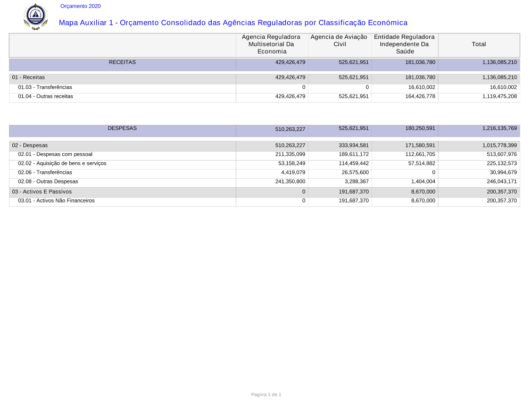
Task: Click the DESPESAS total value 1,216,135,769
Action: (500, 128)
